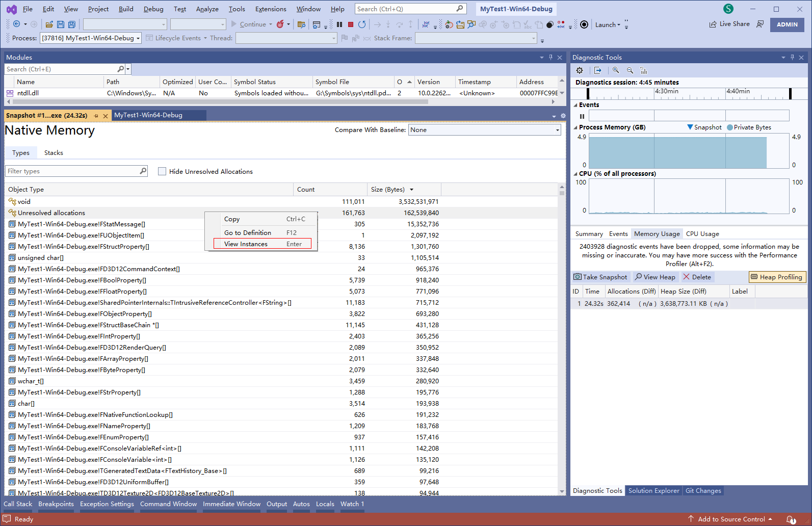This screenshot has height=526, width=812.
Task: Click the Delete snapshot button
Action: pos(697,277)
